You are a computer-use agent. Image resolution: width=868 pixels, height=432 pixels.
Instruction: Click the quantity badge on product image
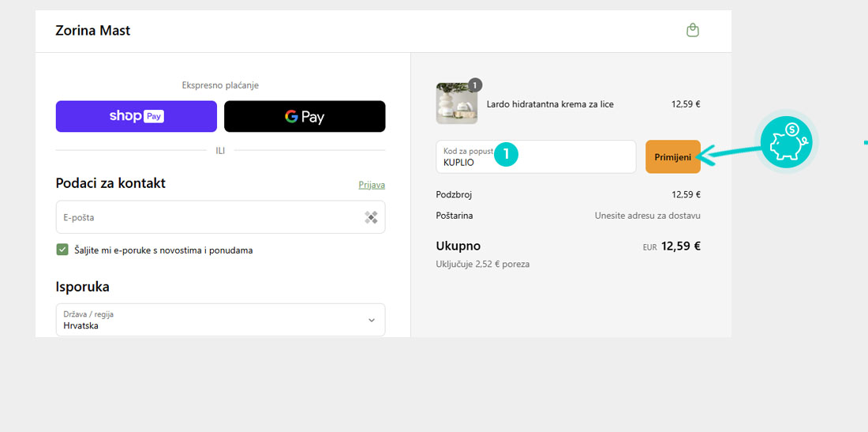pos(474,85)
